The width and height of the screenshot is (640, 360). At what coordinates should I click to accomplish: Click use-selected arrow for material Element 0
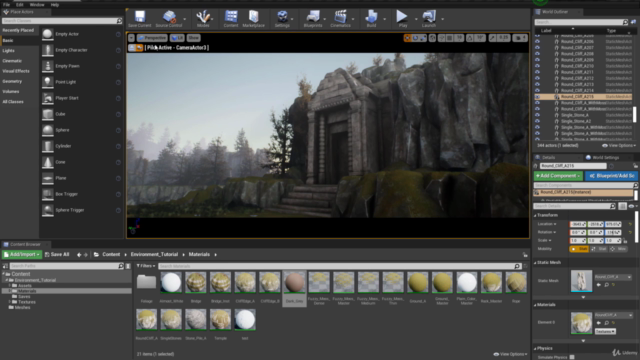599,323
